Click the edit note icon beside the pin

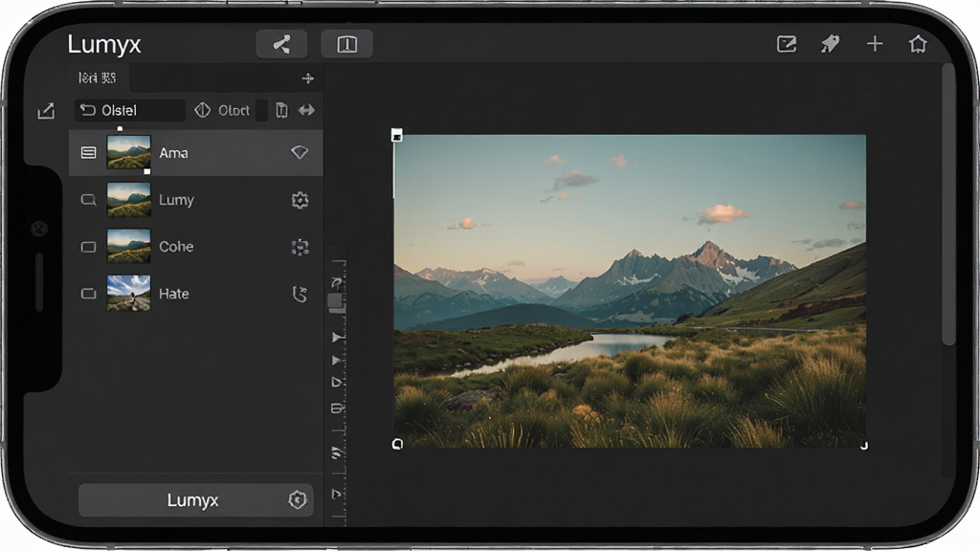pyautogui.click(x=787, y=44)
